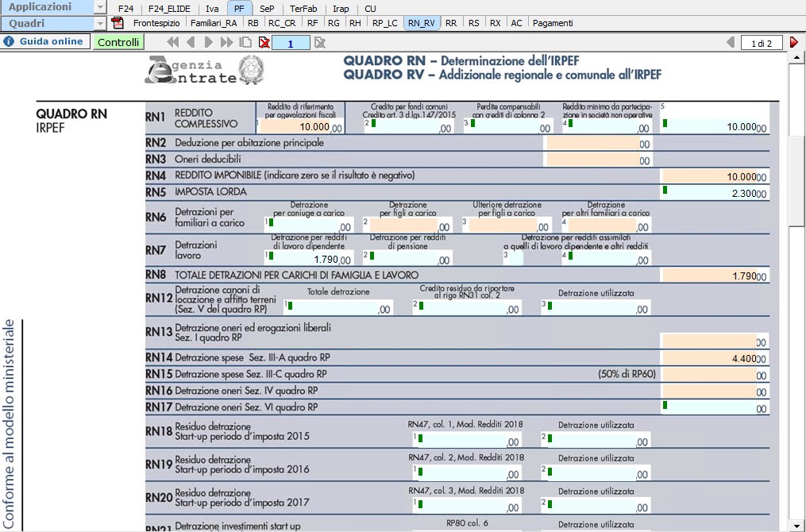Image resolution: width=806 pixels, height=532 pixels.
Task: Click green marker in RN6 coniuge a carico
Action: [272, 222]
